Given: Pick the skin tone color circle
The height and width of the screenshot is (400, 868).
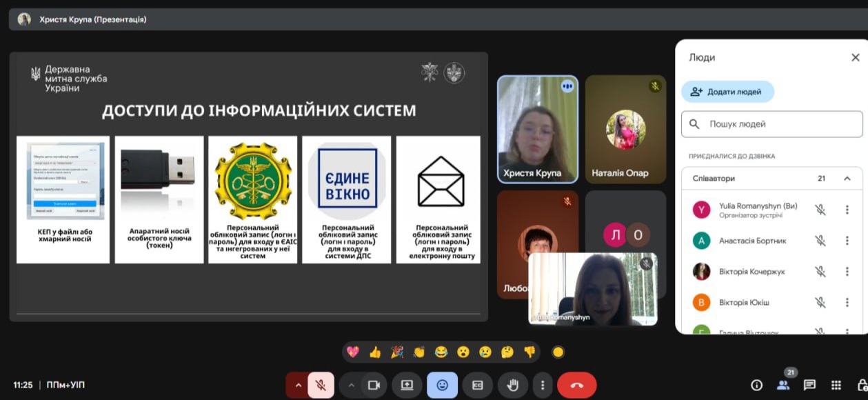Looking at the screenshot, I should pos(558,352).
